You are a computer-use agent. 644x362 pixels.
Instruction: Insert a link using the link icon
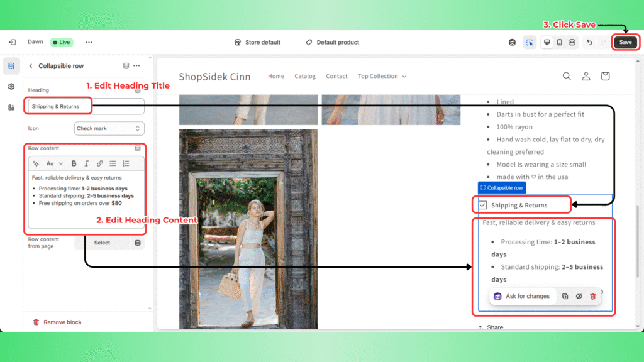[x=99, y=163]
